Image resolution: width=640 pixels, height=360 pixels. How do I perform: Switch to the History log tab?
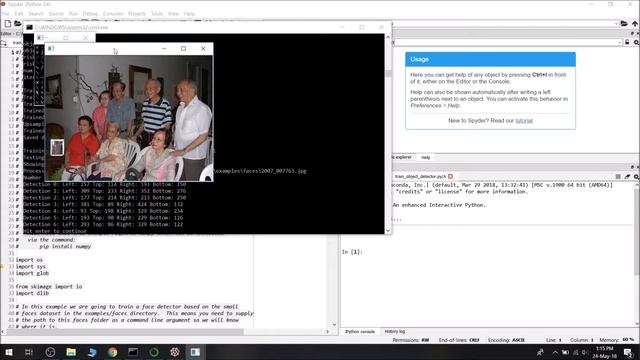[395, 331]
